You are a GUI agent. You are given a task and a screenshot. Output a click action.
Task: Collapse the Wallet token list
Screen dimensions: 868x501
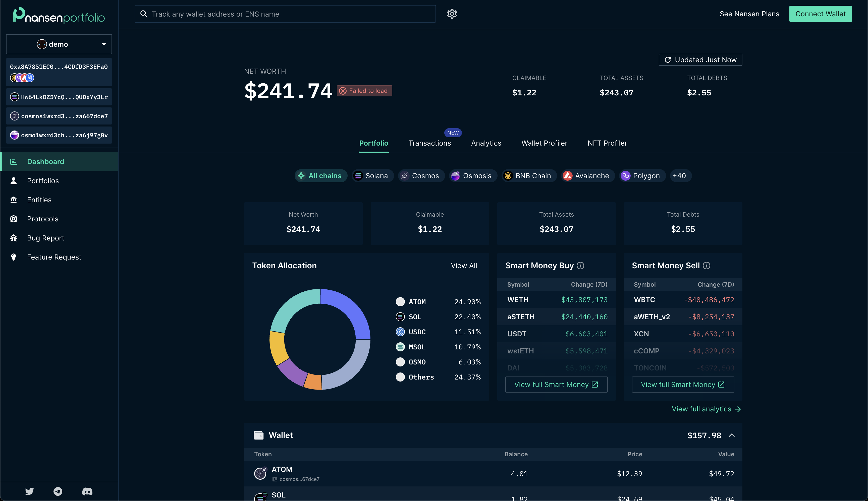pos(732,435)
